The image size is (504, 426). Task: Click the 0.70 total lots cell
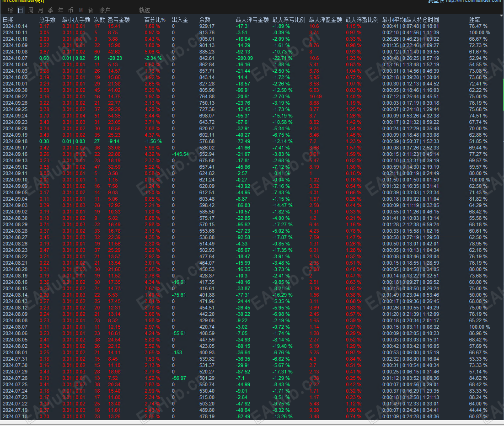pyautogui.click(x=44, y=116)
